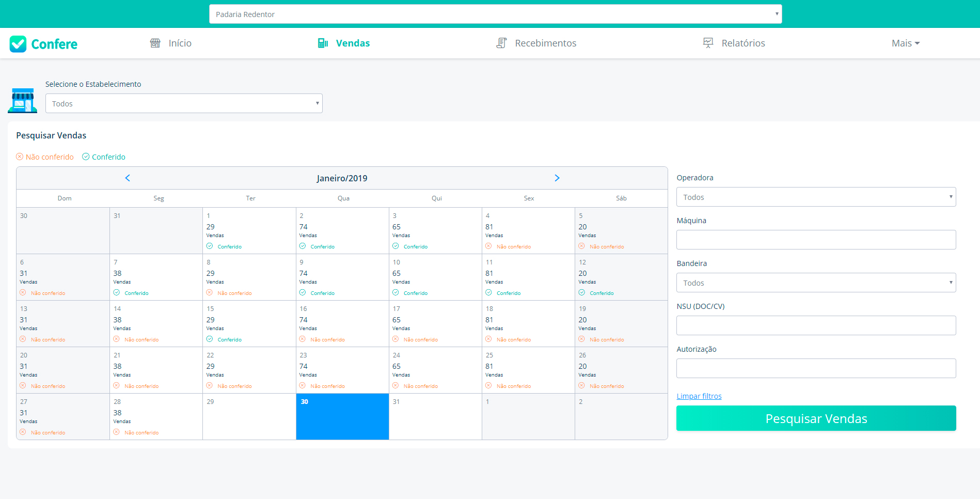Screen dimensions: 980x499
Task: Switch to the Recebimentos tab
Action: 545,43
